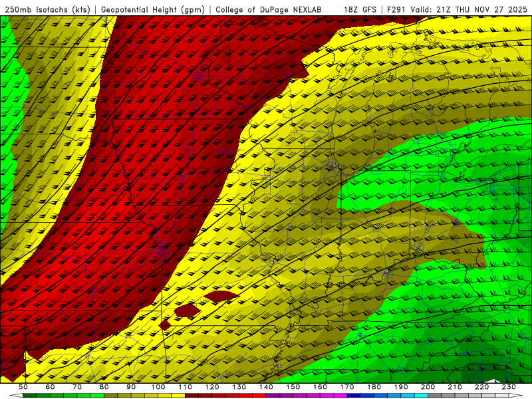Click the 150 label on the color scale
Image resolution: width=532 pixels, height=399 pixels.
click(x=293, y=387)
